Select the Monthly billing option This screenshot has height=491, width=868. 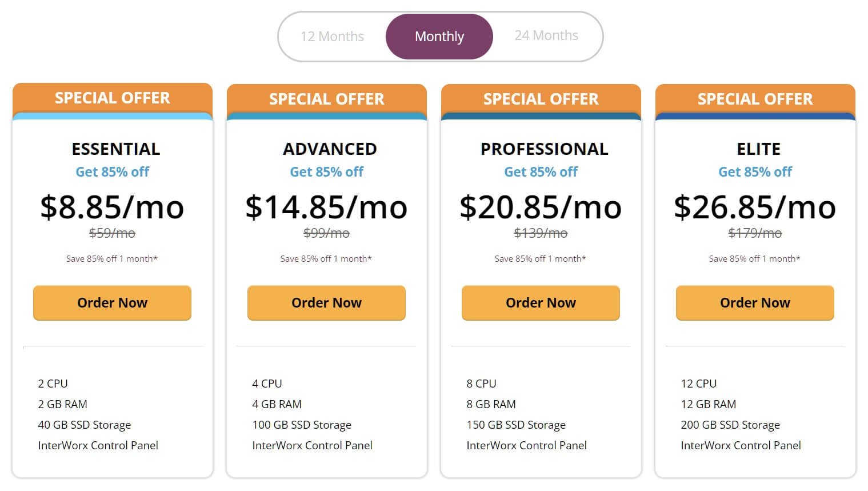point(439,37)
